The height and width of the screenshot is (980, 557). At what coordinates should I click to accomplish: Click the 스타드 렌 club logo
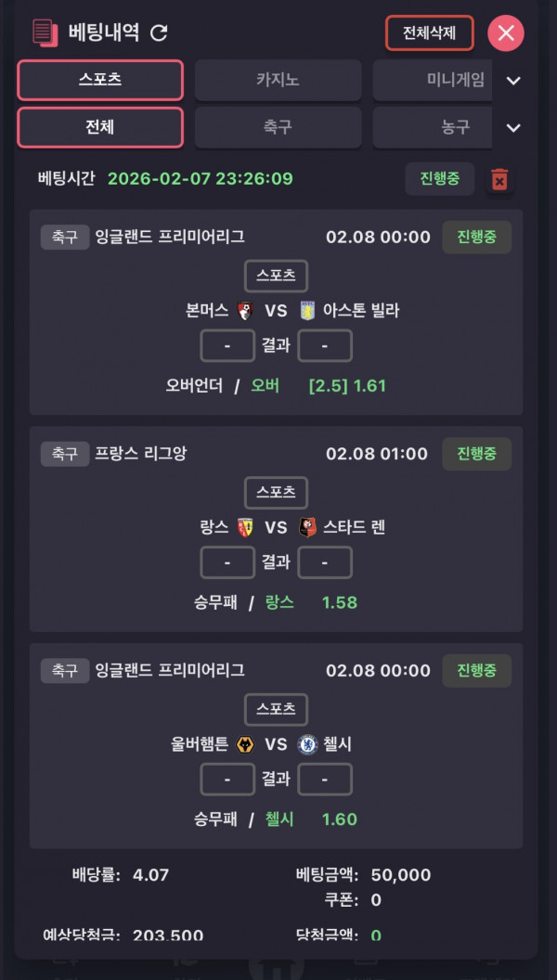click(307, 528)
